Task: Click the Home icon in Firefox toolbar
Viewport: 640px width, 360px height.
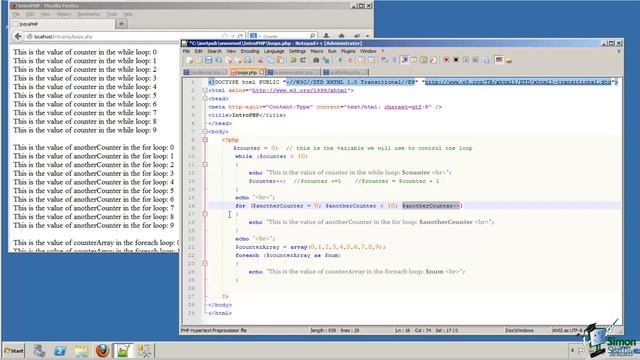Action: 342,36
